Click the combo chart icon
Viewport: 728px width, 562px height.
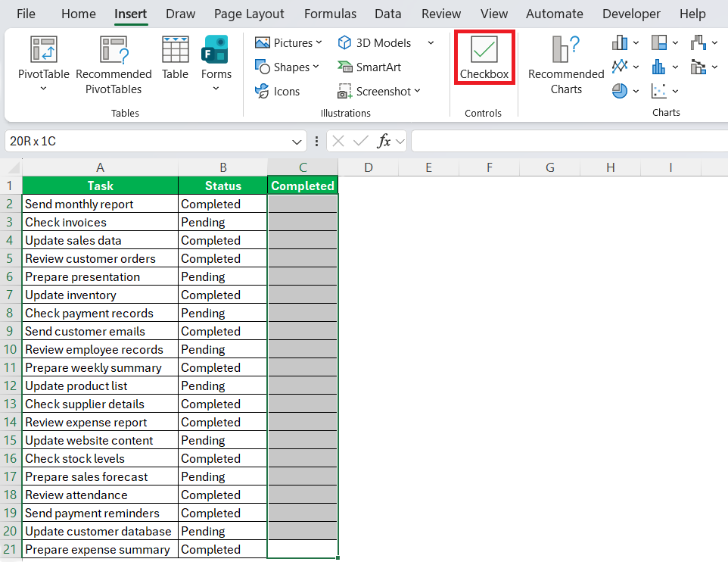click(698, 67)
